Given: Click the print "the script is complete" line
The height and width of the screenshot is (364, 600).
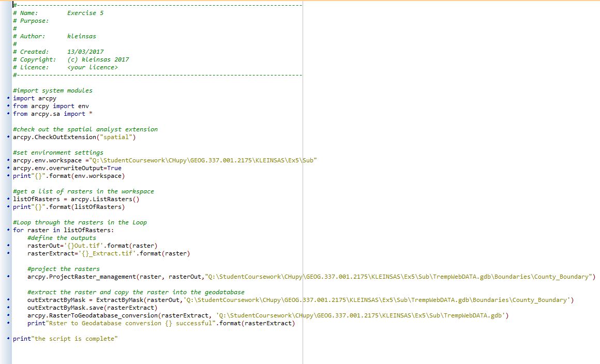Looking at the screenshot, I should [x=66, y=339].
